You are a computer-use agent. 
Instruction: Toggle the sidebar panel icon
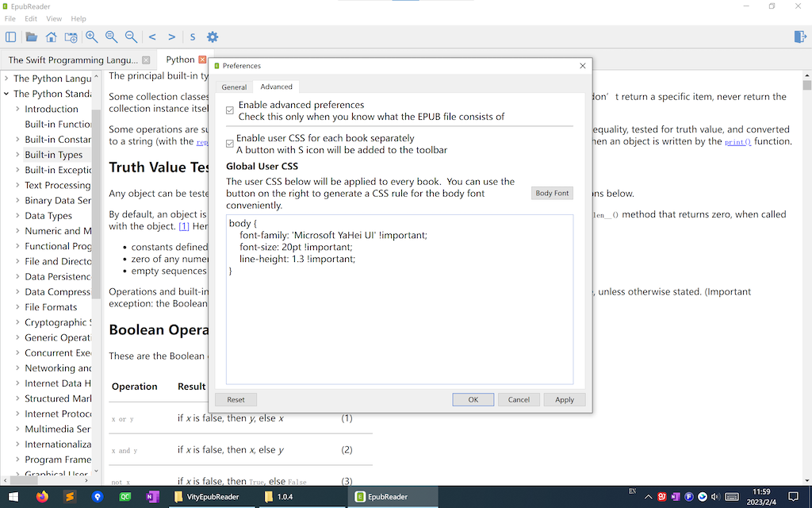click(10, 37)
